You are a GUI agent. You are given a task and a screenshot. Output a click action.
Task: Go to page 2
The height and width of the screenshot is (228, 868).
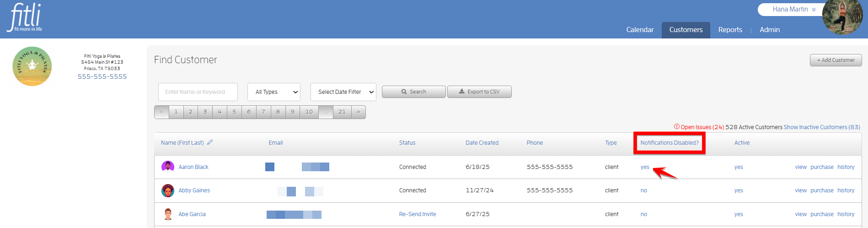(x=191, y=112)
